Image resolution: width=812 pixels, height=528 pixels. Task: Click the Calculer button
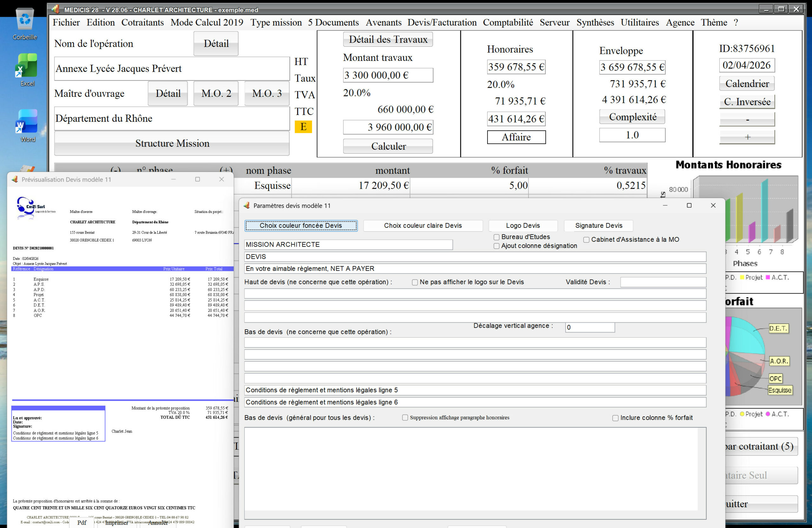388,146
